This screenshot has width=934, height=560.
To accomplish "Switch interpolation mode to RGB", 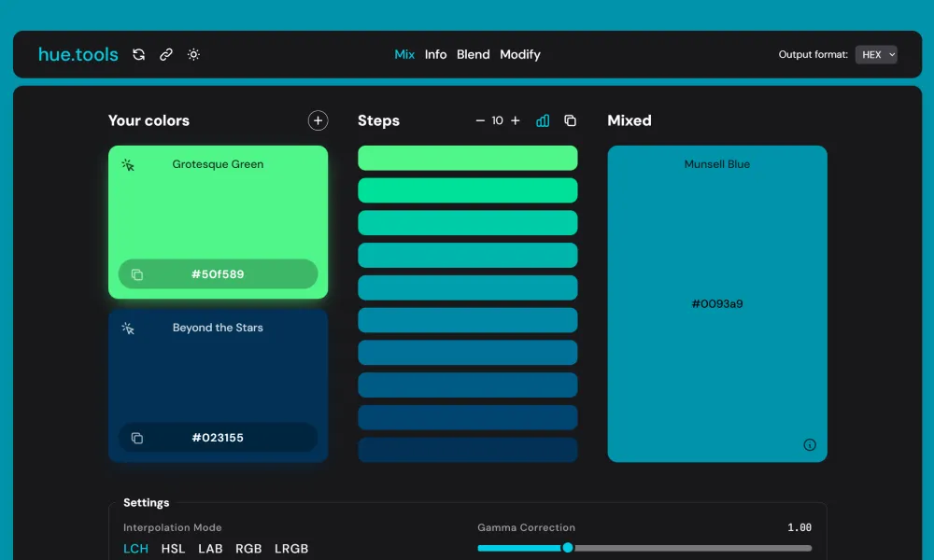I will tap(248, 549).
